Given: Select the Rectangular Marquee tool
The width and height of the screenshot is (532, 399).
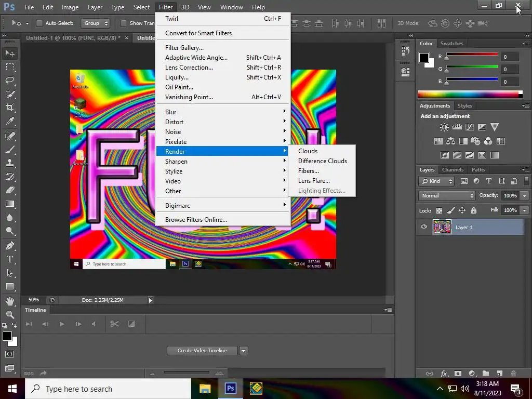Looking at the screenshot, I should pos(10,67).
